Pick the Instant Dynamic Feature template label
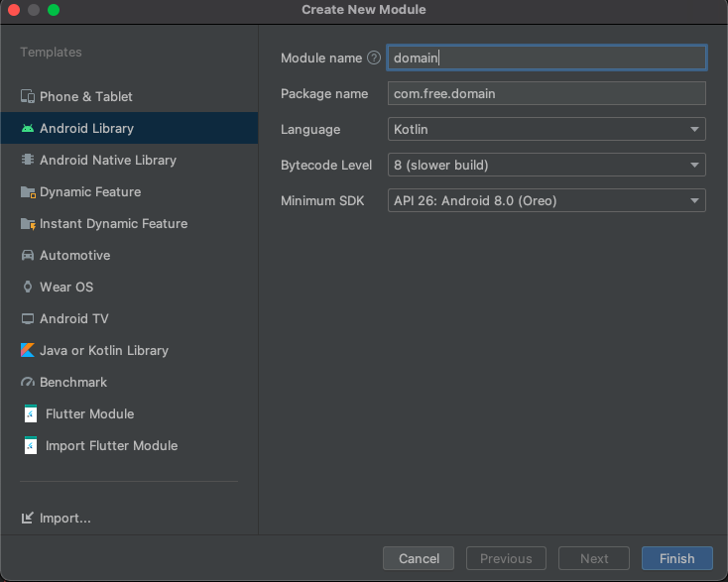This screenshot has width=728, height=582. coord(114,224)
